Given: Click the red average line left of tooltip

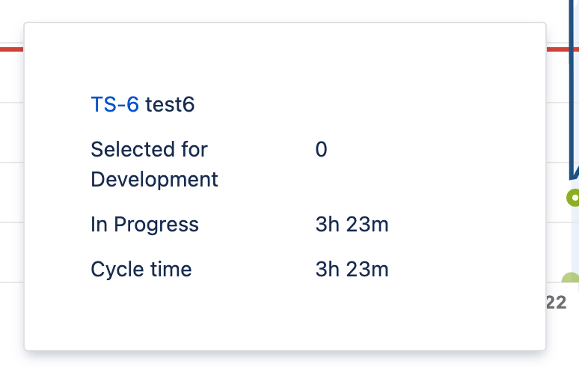Looking at the screenshot, I should 11,49.
